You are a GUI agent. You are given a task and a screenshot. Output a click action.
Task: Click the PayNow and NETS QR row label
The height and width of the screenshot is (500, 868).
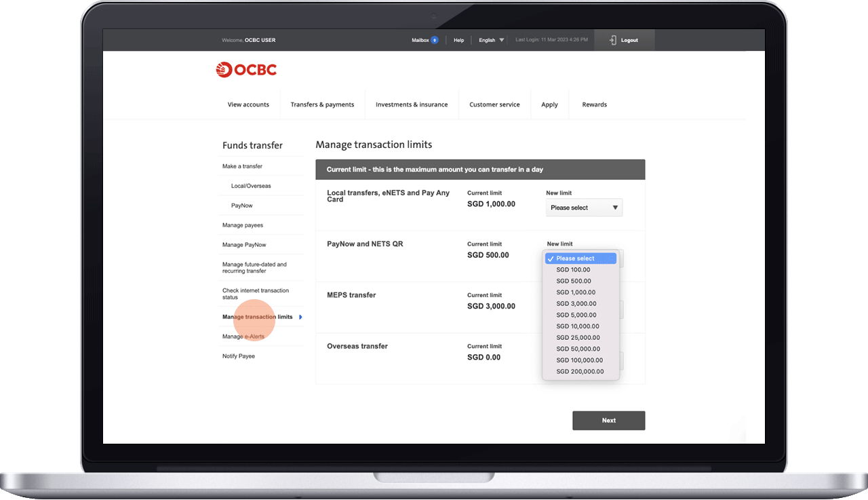coord(365,244)
